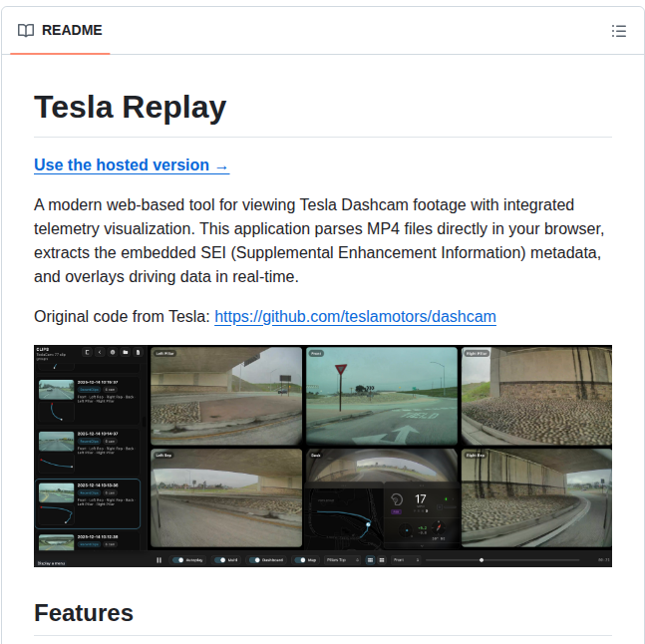This screenshot has width=645, height=644.
Task: Select the four-tile layout grid icon
Action: click(382, 560)
